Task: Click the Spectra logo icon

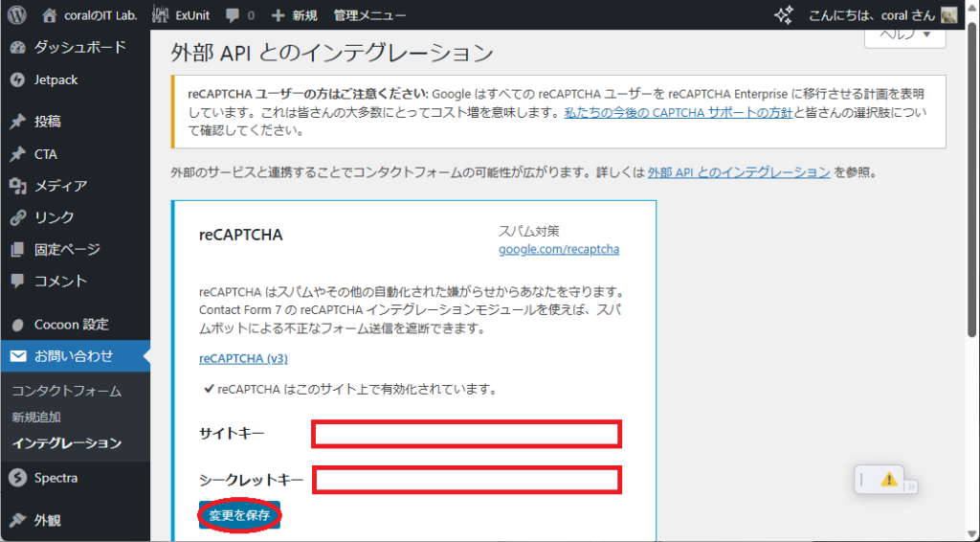Action: [17, 478]
